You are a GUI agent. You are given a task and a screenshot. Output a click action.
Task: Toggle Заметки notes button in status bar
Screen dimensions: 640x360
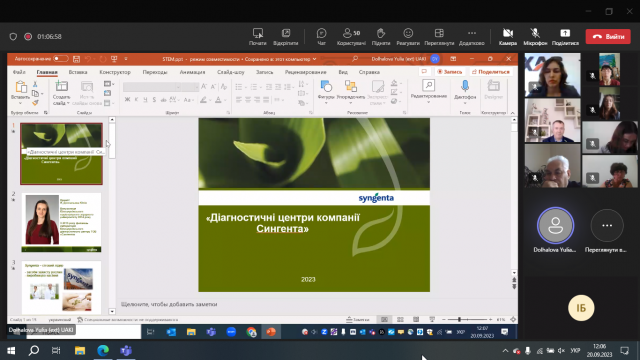tap(358, 320)
